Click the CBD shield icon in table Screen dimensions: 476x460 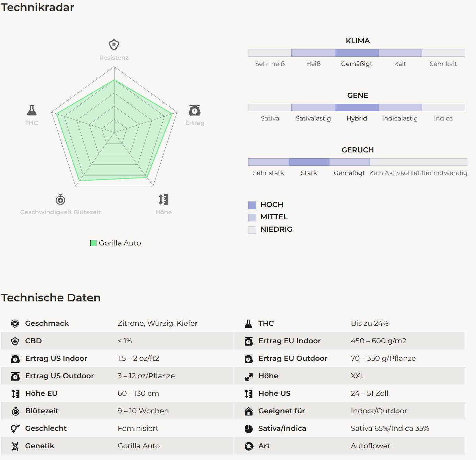[x=15, y=341]
